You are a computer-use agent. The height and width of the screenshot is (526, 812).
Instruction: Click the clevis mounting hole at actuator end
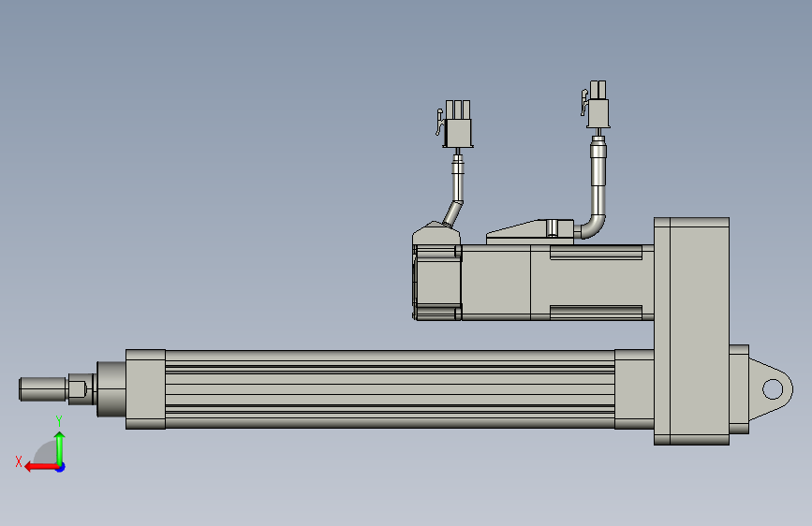[x=773, y=389]
